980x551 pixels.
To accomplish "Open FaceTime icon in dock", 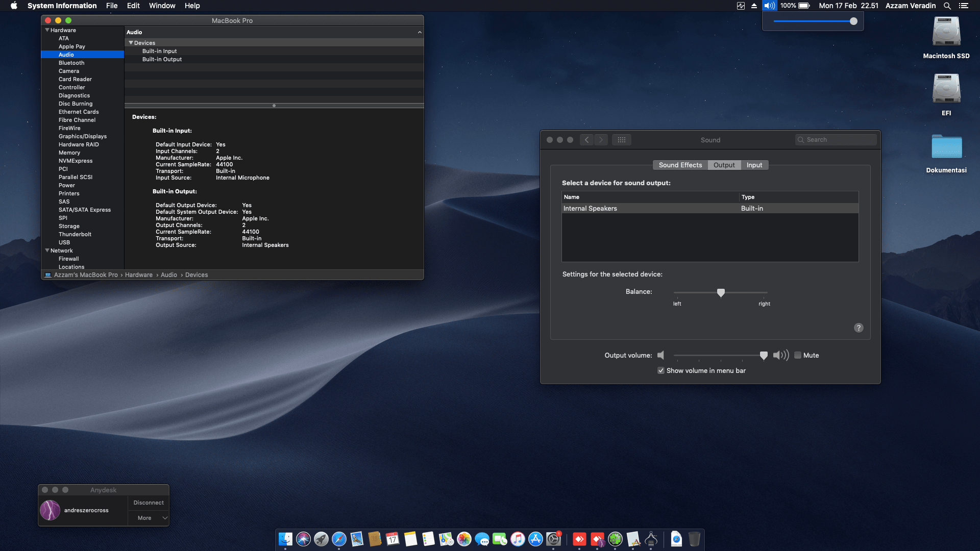I will click(500, 539).
